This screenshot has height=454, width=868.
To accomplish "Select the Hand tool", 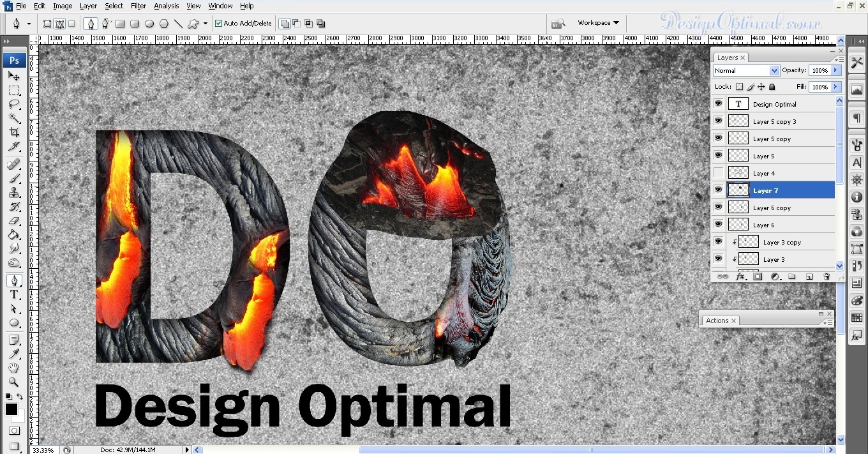I will (14, 368).
